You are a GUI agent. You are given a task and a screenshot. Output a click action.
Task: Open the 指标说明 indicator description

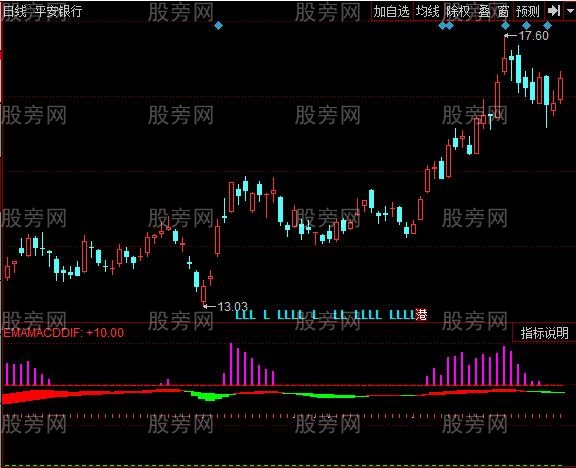(544, 333)
